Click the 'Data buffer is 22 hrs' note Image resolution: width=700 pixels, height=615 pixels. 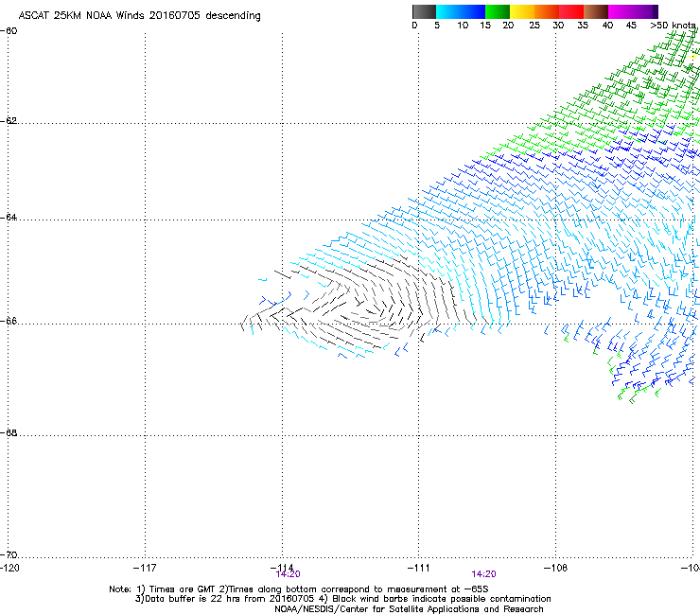coord(342,599)
